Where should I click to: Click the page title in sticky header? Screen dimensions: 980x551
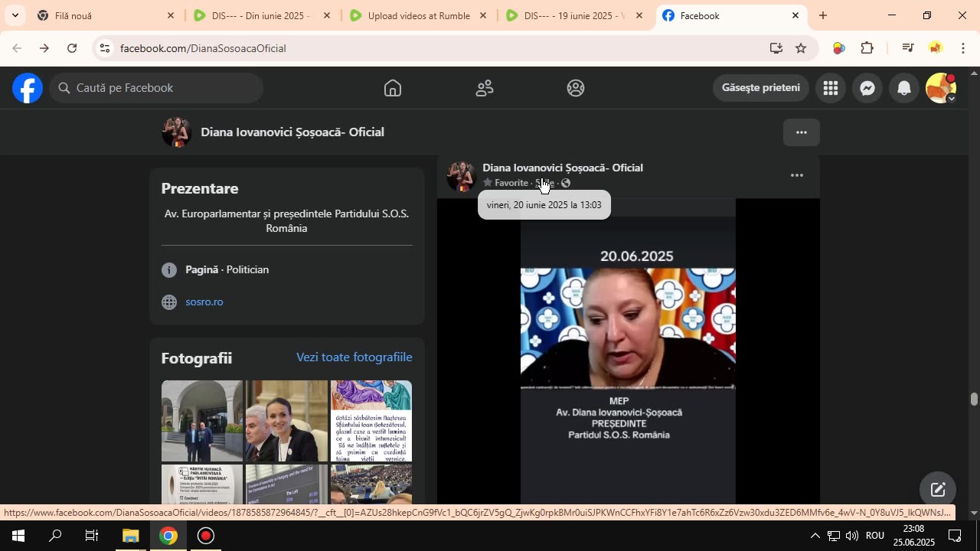[292, 132]
